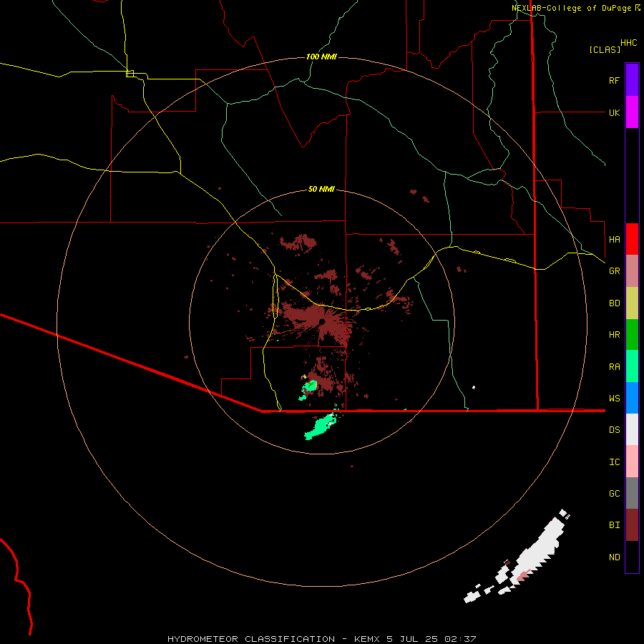This screenshot has height=644, width=644.
Task: Click the GR pink-brown legend swatch
Action: 632,271
